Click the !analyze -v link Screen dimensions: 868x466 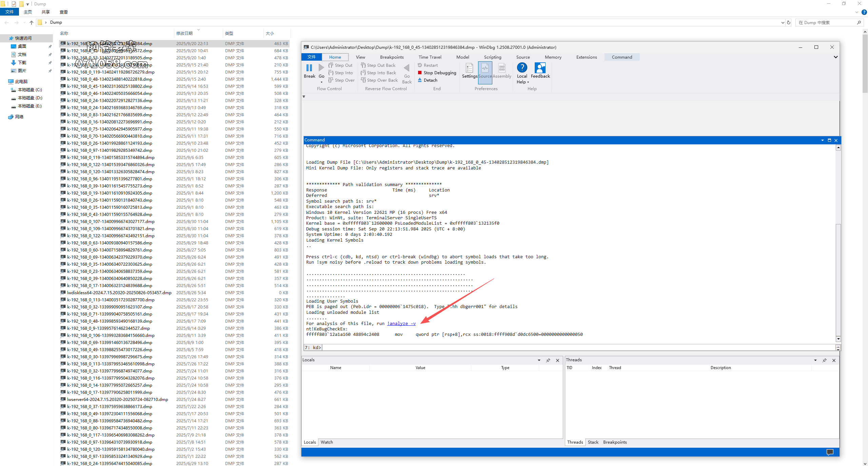point(401,323)
